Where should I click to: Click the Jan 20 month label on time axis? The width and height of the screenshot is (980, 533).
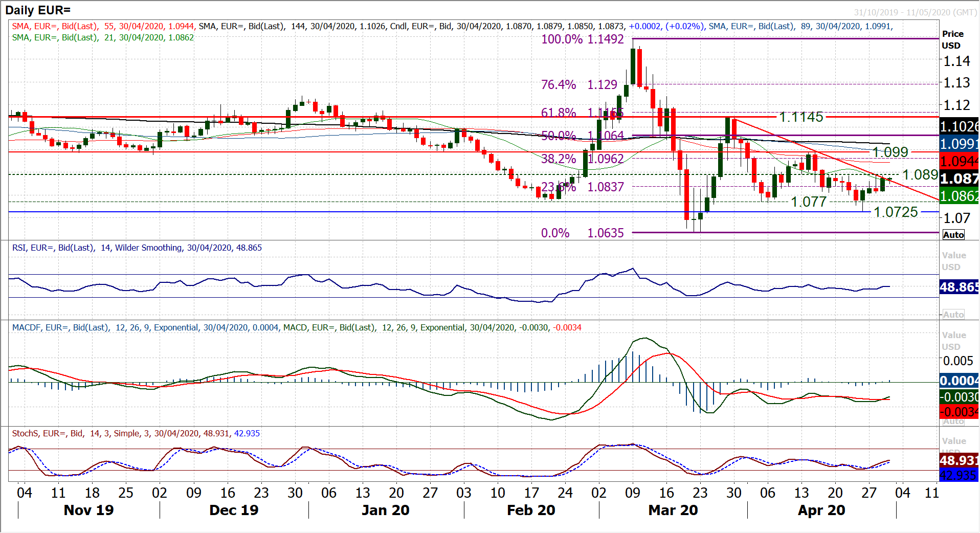point(385,510)
